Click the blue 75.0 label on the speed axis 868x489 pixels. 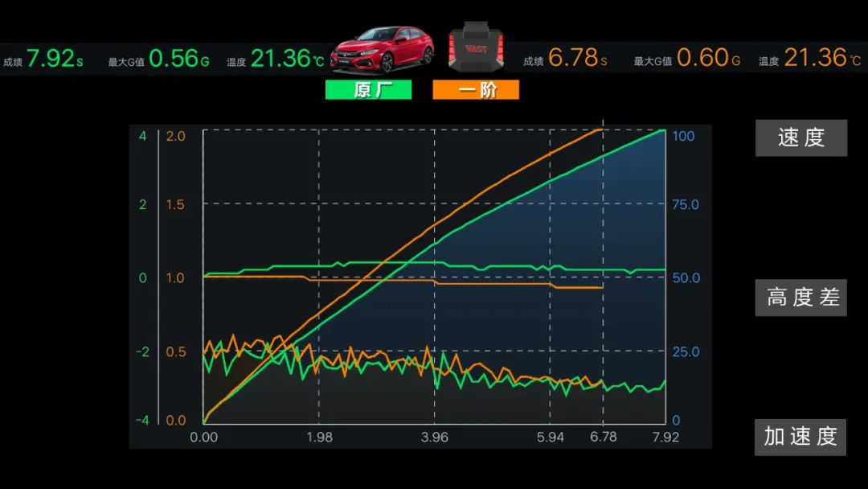(685, 204)
